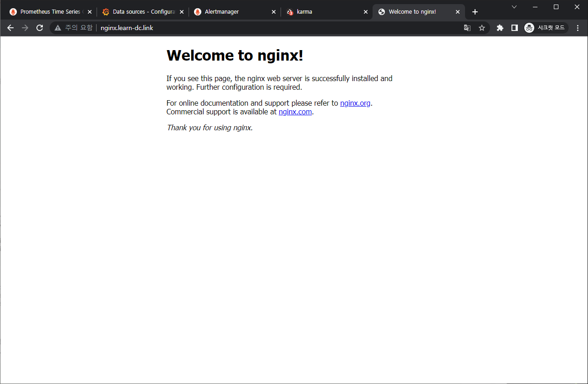Open the Chrome side panel icon
This screenshot has width=588, height=384.
pyautogui.click(x=515, y=28)
